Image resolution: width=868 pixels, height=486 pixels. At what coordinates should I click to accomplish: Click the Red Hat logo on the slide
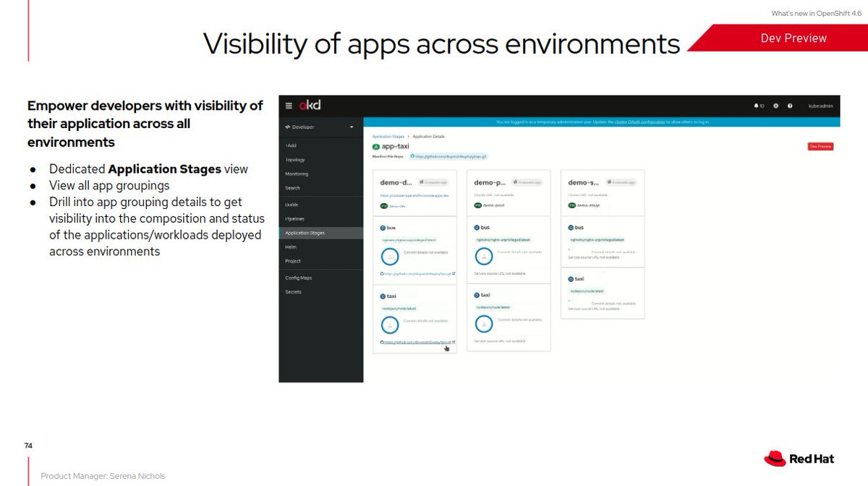pyautogui.click(x=800, y=459)
